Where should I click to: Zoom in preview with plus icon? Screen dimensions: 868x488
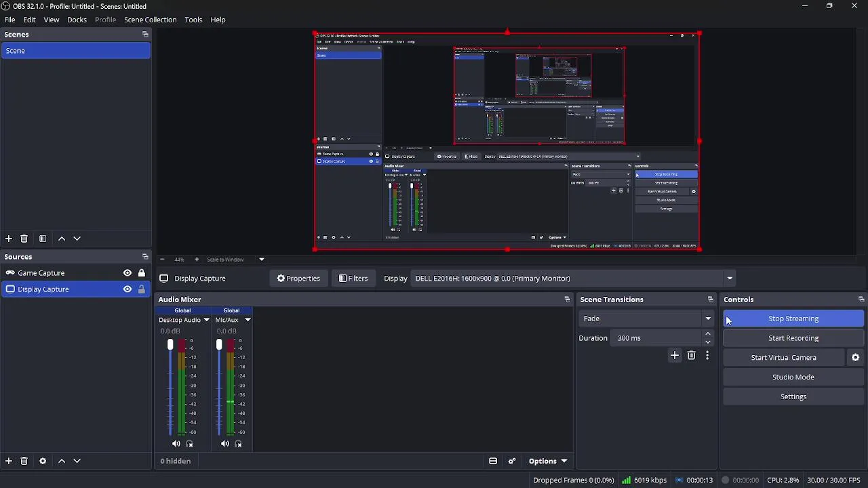tap(197, 260)
